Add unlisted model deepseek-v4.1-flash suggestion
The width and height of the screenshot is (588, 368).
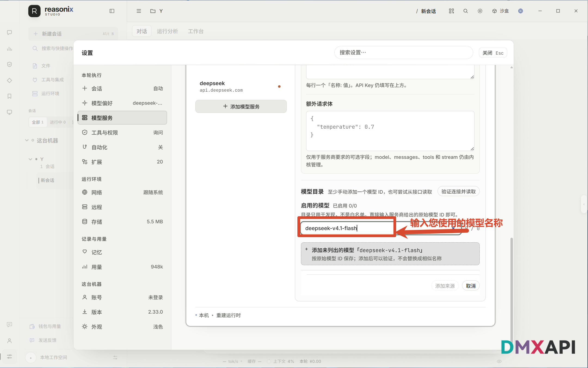(390, 254)
